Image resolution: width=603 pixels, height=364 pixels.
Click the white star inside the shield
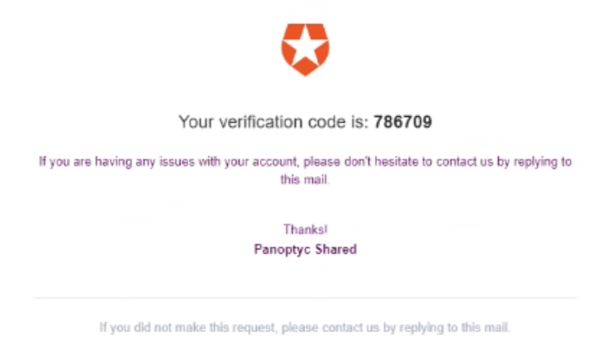click(x=305, y=45)
